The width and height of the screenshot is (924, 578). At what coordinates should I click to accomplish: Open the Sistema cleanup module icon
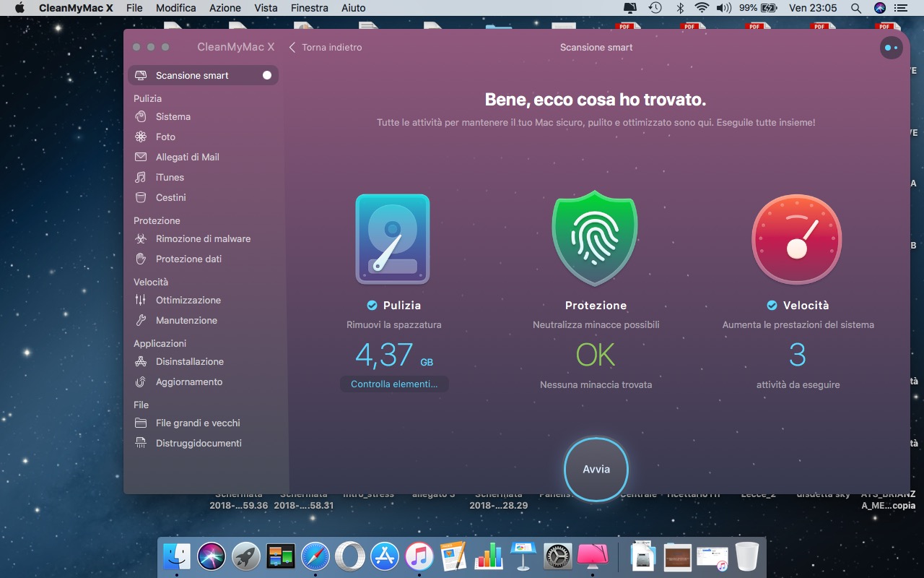point(141,116)
